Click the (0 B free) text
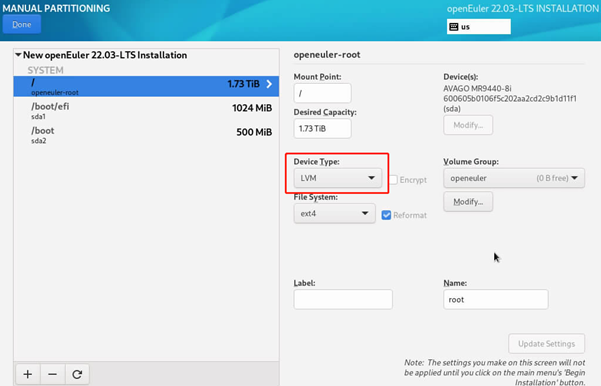Image resolution: width=601 pixels, height=386 pixels. click(552, 178)
